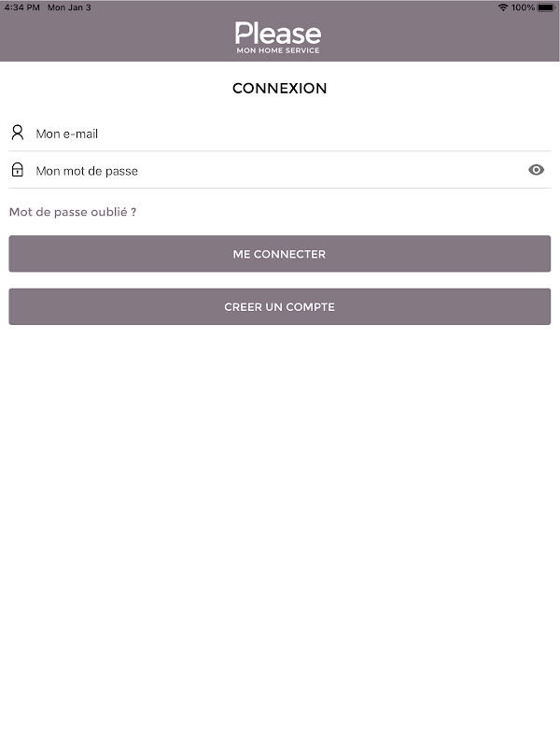Tap the "Mon Jan 3" date in status bar
The image size is (560, 747).
pos(69,7)
